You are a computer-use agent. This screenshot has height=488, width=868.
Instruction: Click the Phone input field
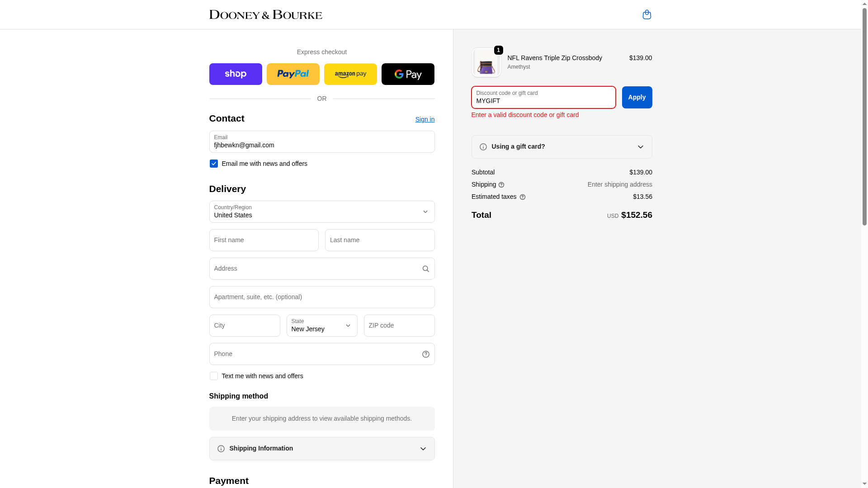(322, 354)
